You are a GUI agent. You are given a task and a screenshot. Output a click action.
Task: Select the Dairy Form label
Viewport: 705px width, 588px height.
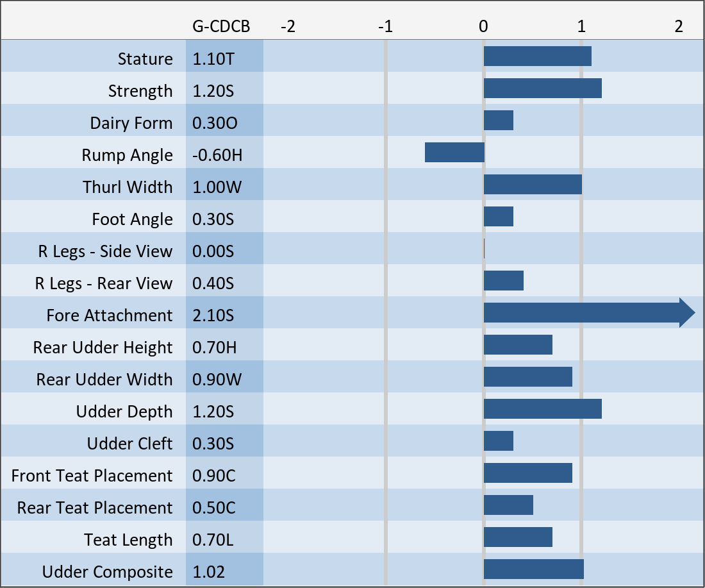[131, 123]
